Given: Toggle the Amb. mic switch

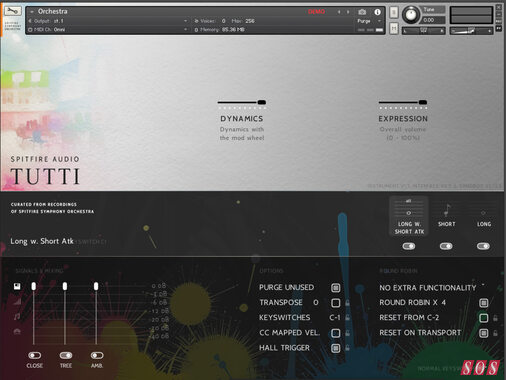Looking at the screenshot, I should point(97,355).
